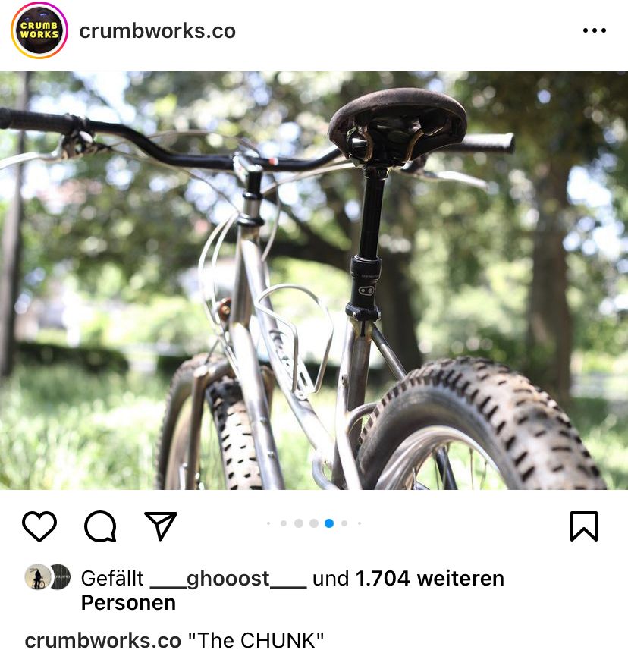This screenshot has height=672, width=628.
Task: Open crumbworks.co profile from the header username
Action: pos(157,31)
